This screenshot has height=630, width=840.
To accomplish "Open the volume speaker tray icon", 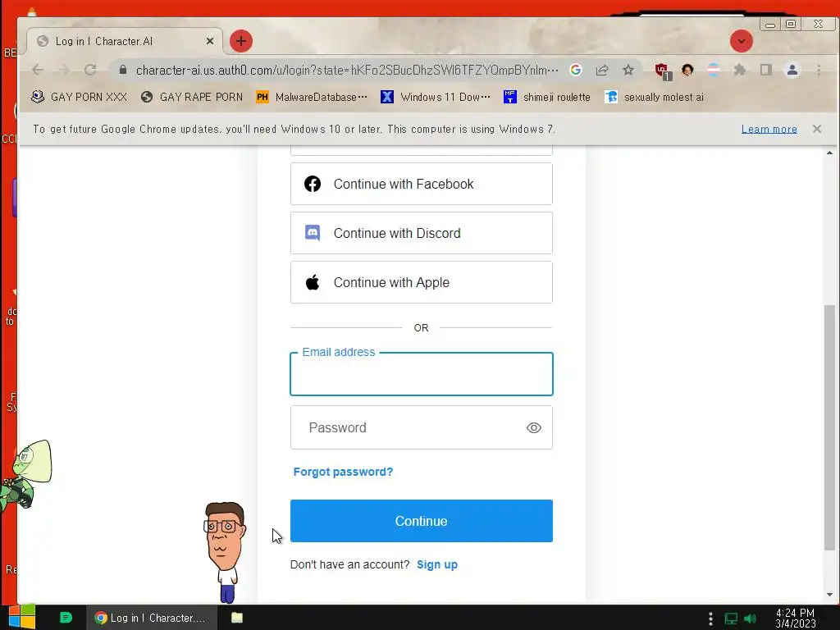I will click(x=750, y=619).
